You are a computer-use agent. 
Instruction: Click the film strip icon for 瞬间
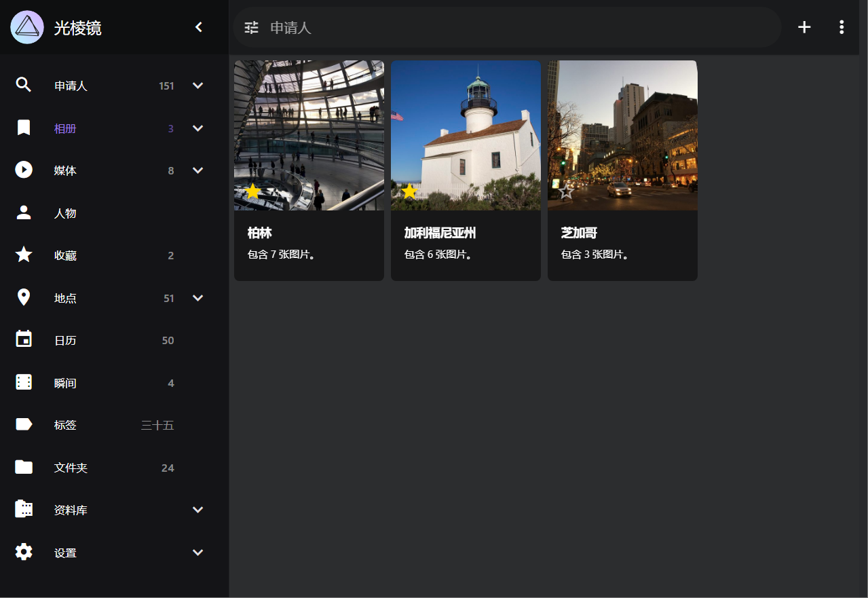point(24,383)
